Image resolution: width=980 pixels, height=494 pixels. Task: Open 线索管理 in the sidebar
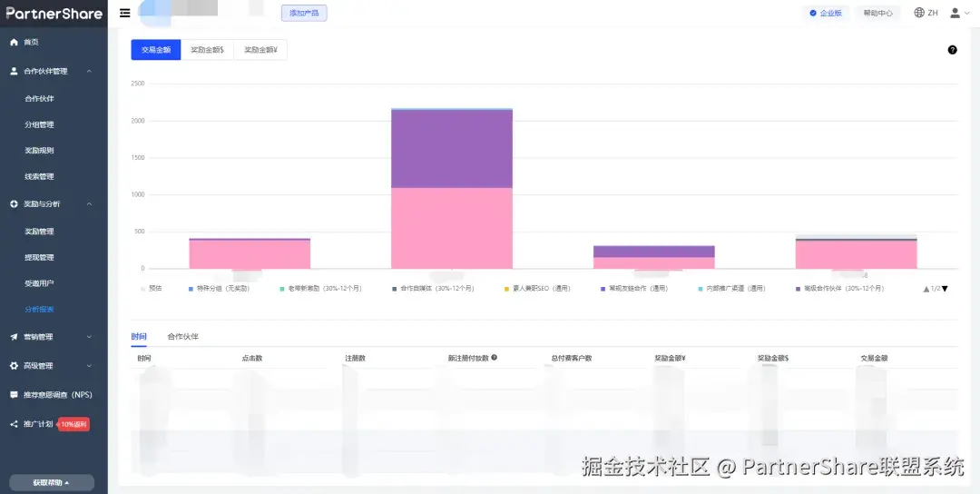(39, 177)
